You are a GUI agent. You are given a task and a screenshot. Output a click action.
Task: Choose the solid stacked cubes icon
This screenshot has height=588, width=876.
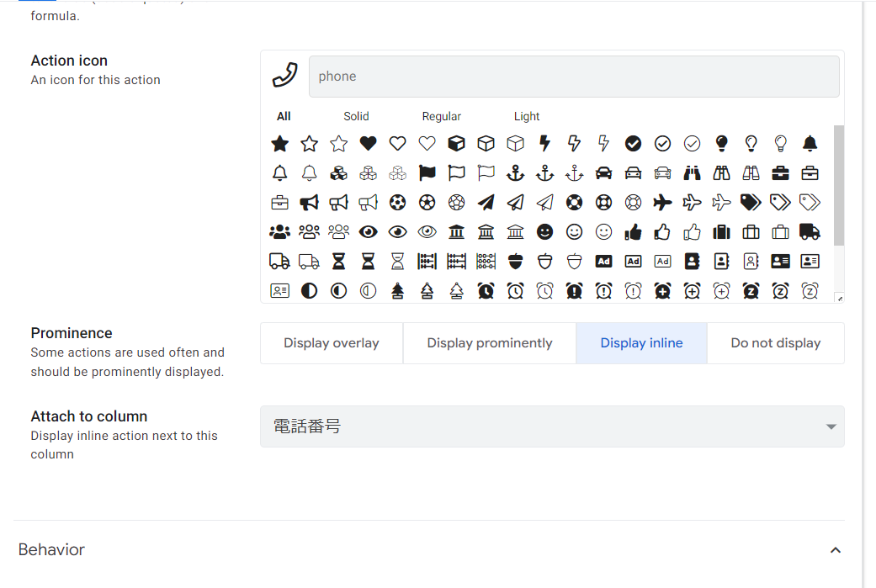tap(338, 173)
